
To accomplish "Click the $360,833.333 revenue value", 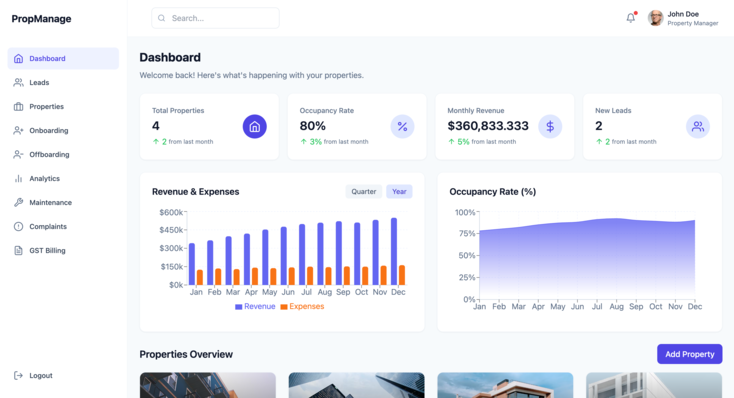I will click(488, 126).
